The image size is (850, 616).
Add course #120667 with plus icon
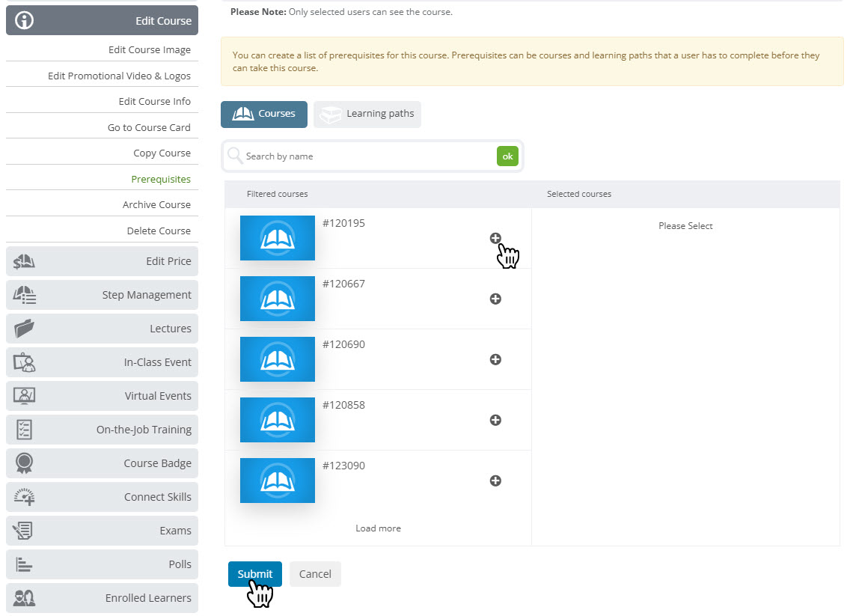pyautogui.click(x=495, y=299)
